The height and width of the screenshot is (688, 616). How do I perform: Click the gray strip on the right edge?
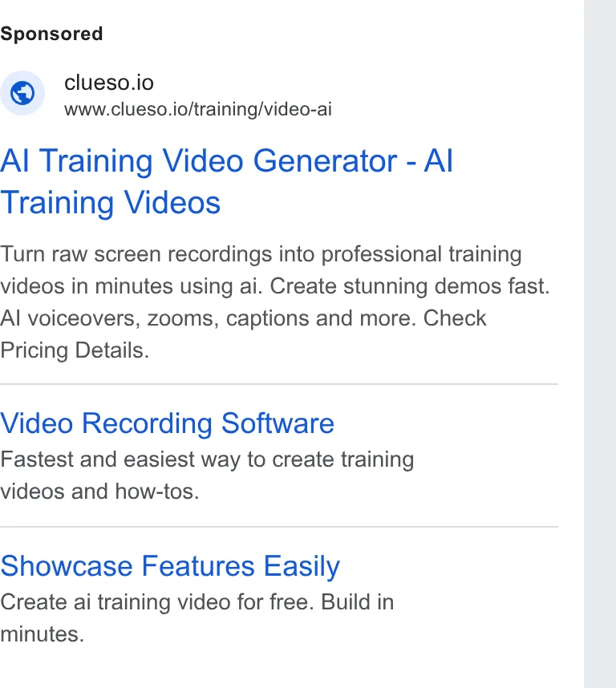coord(600,344)
